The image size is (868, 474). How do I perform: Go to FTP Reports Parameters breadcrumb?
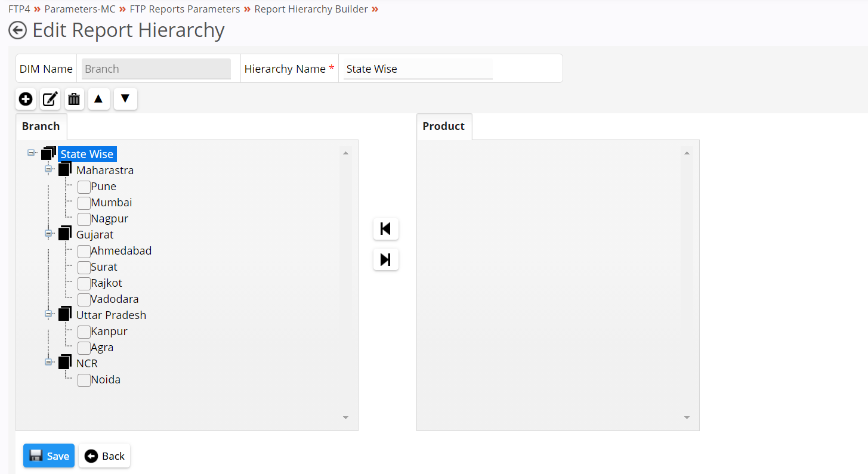185,9
